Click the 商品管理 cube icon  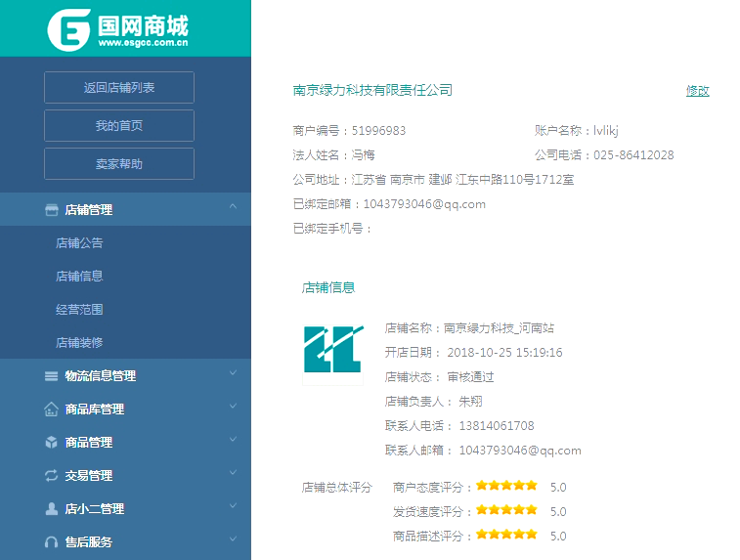[x=52, y=443]
